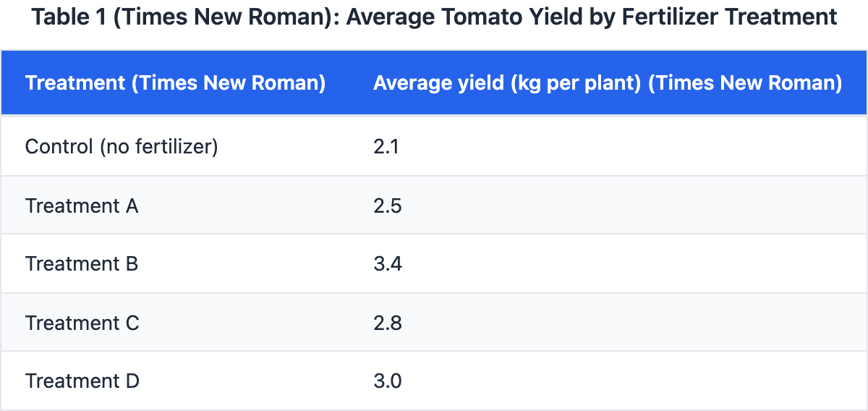Click "(no fertilizer)" text in Control row
Screen dimensions: 868x411
point(158,147)
